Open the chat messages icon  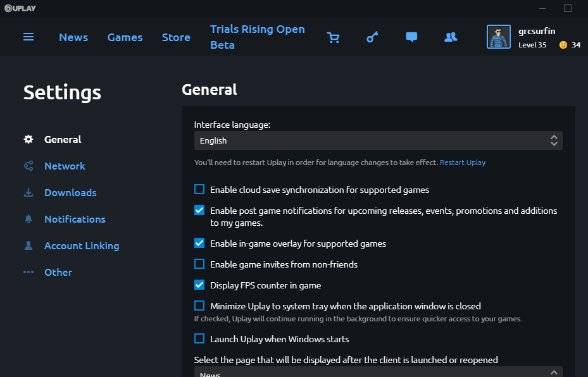[411, 37]
